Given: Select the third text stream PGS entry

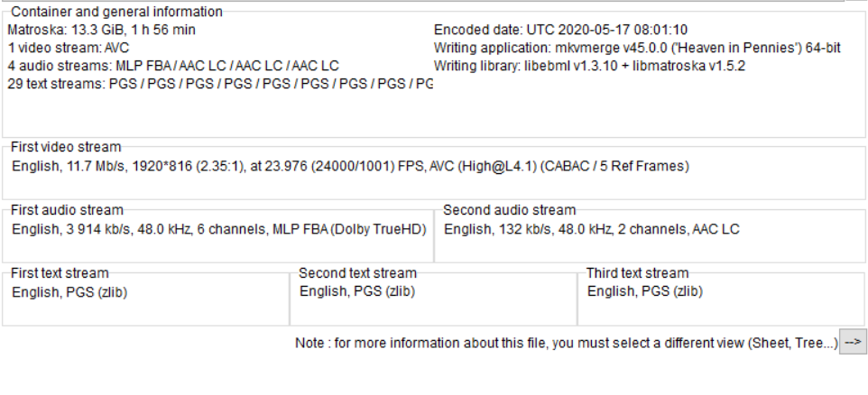Looking at the screenshot, I should coord(645,291).
